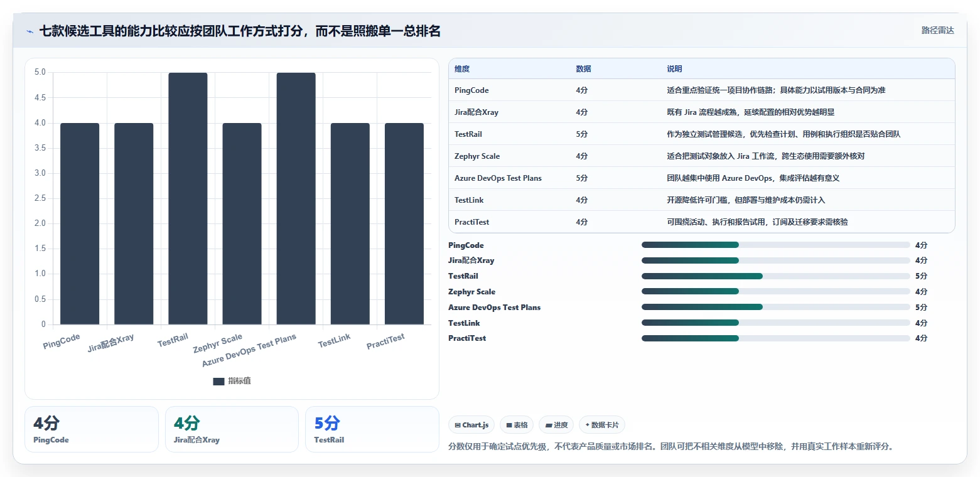Click the blue spark icon beside the title
The image size is (980, 477).
pos(30,31)
